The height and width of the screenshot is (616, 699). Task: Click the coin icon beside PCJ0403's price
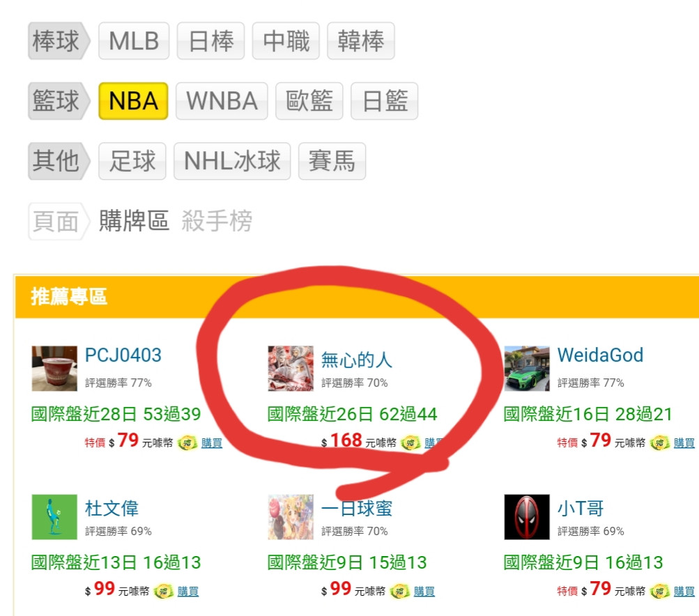pos(187,442)
